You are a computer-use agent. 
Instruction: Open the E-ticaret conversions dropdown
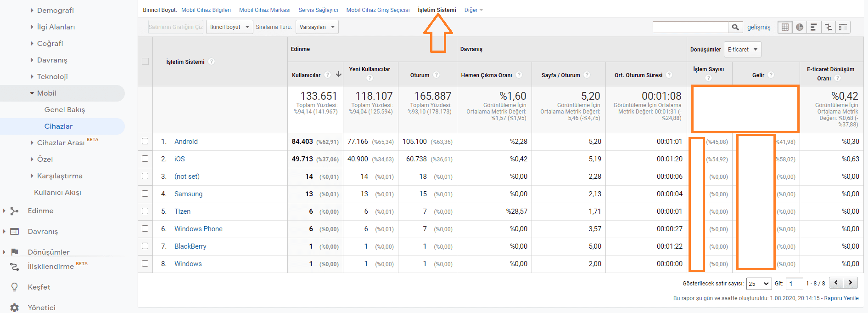tap(742, 49)
